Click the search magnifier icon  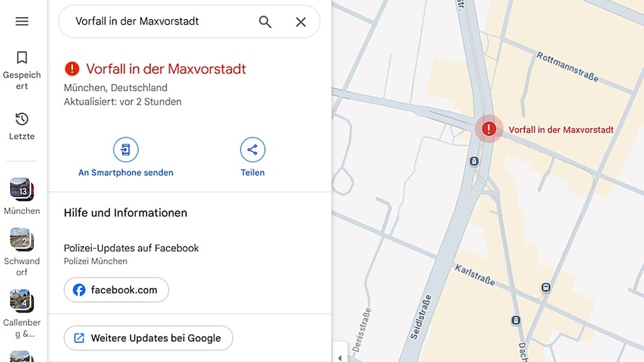(x=265, y=22)
